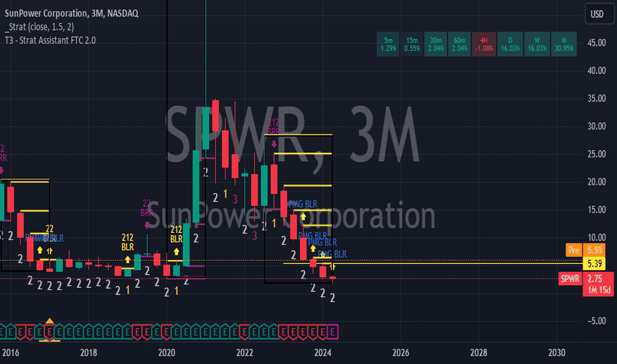Click the 2016 time axis label

[11, 353]
